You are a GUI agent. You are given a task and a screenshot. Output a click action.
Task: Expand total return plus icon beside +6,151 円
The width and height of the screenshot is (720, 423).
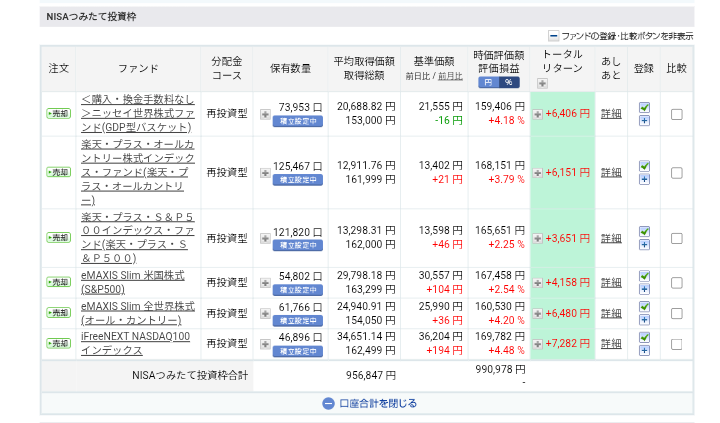point(538,173)
